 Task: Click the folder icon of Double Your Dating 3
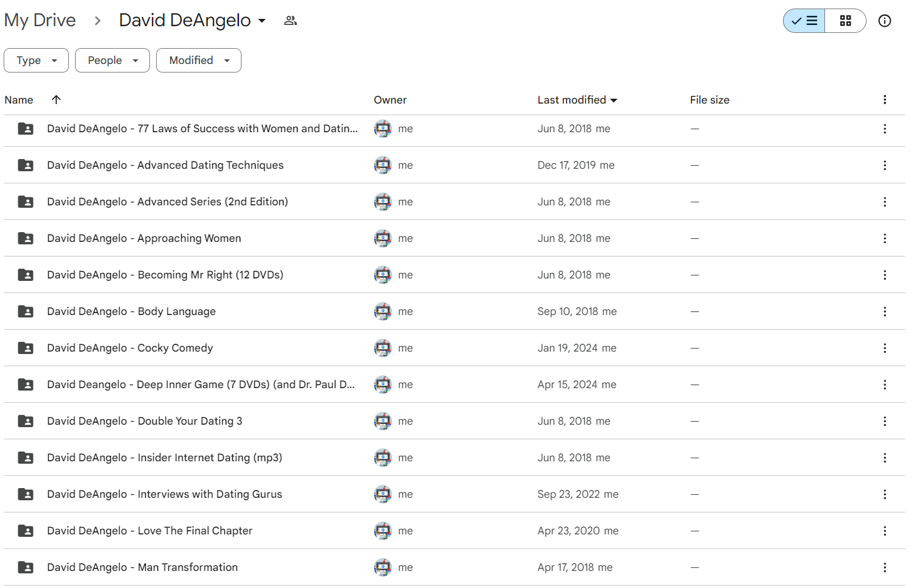(26, 421)
